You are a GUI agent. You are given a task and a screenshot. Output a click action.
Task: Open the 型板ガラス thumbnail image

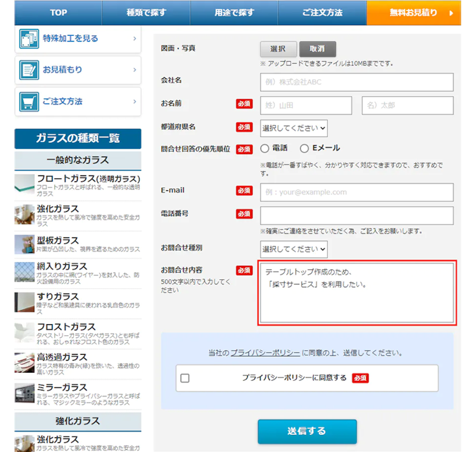click(25, 244)
